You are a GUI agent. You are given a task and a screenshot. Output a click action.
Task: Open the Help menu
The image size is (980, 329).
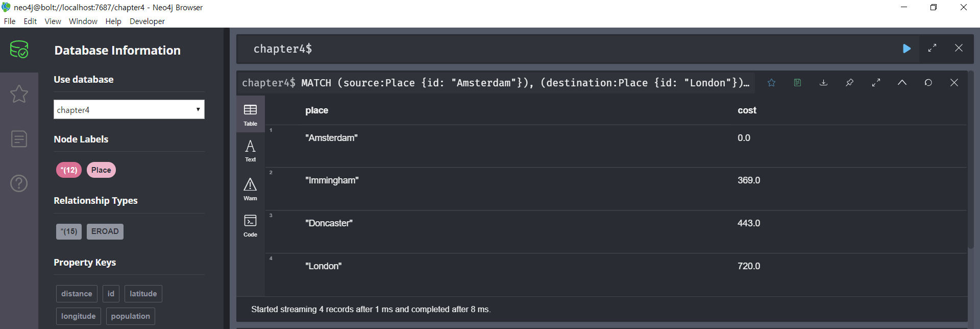coord(113,21)
